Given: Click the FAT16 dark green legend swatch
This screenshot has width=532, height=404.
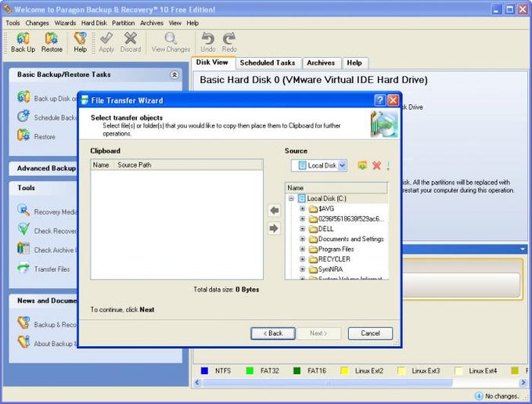Looking at the screenshot, I should [x=297, y=371].
